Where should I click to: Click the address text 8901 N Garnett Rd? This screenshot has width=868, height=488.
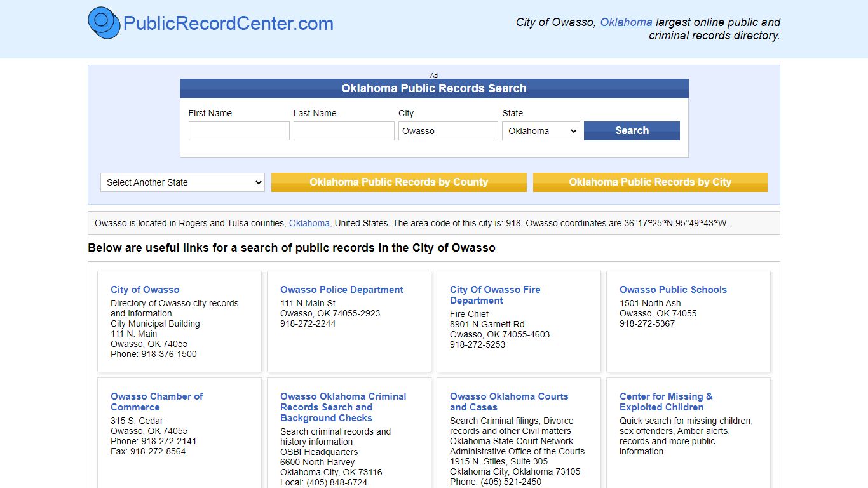[x=487, y=324]
